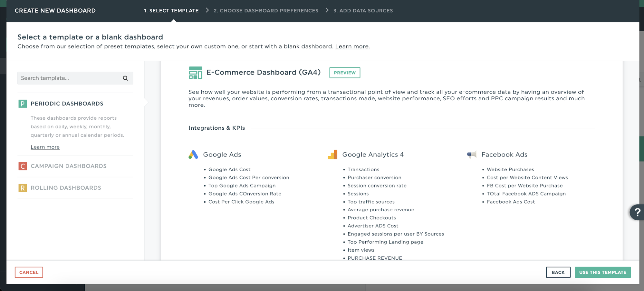The height and width of the screenshot is (291, 644).
Task: Go to step 2 Choose Dashboard Preferences
Action: point(266,11)
